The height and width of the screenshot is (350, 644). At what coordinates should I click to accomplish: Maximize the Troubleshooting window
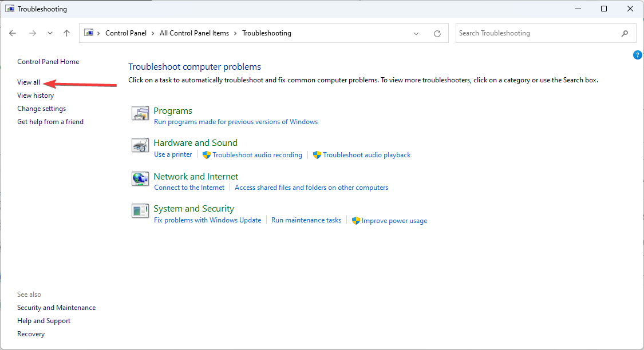pyautogui.click(x=604, y=9)
